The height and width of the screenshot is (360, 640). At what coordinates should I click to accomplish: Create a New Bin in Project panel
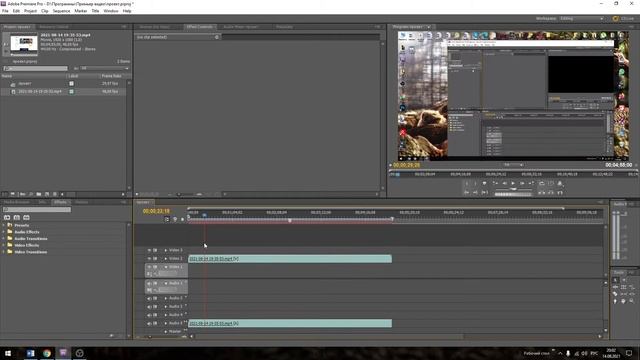click(x=38, y=194)
